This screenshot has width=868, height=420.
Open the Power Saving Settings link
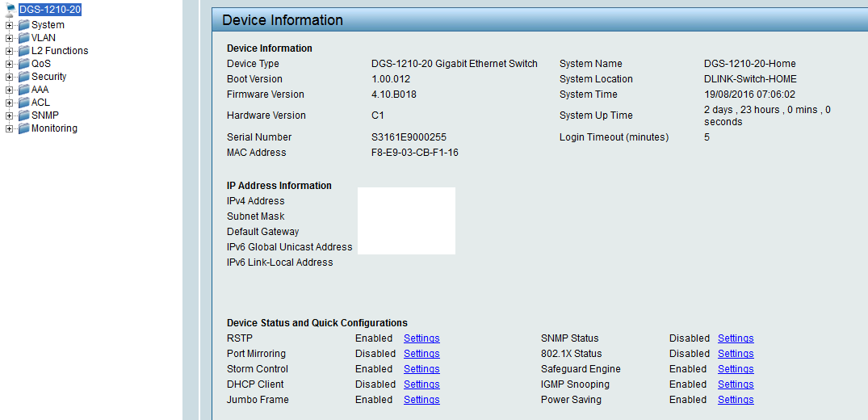click(736, 400)
